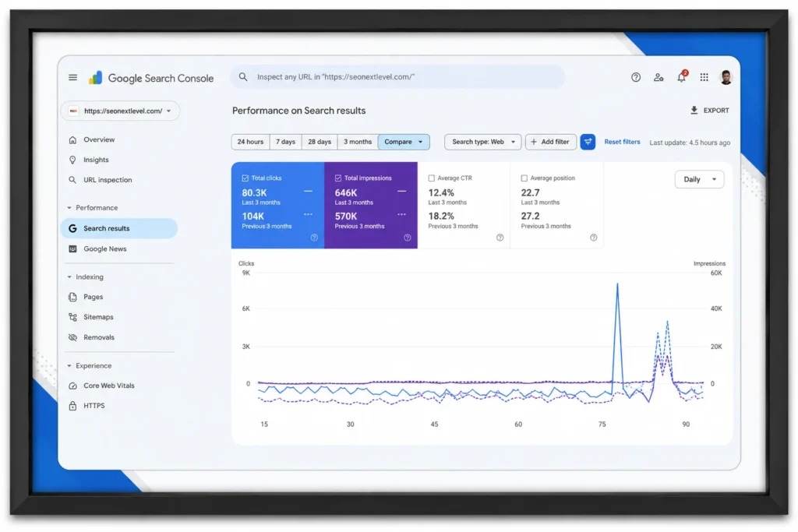The width and height of the screenshot is (798, 532).
Task: Open the Google apps grid
Action: coord(704,77)
